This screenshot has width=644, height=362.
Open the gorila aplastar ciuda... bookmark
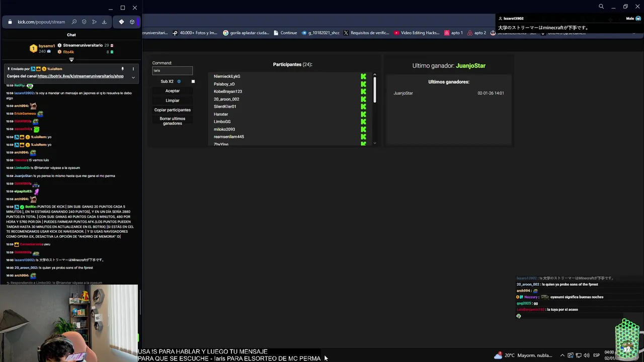246,33
